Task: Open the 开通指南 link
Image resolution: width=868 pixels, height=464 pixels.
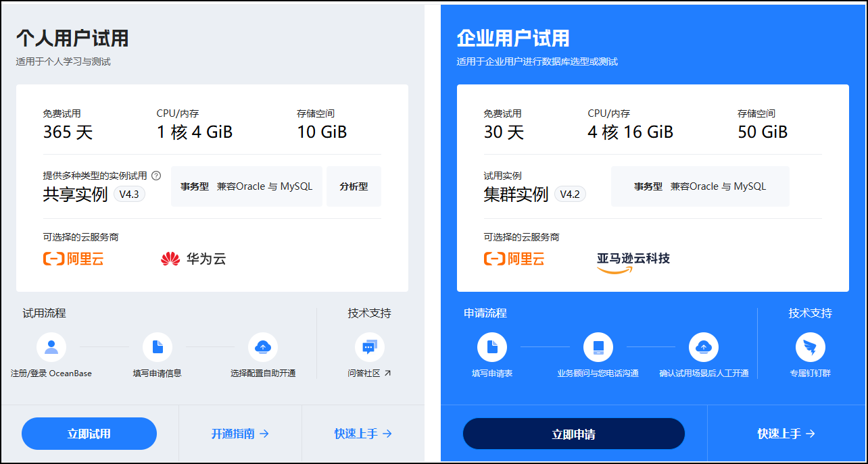Action: point(240,434)
